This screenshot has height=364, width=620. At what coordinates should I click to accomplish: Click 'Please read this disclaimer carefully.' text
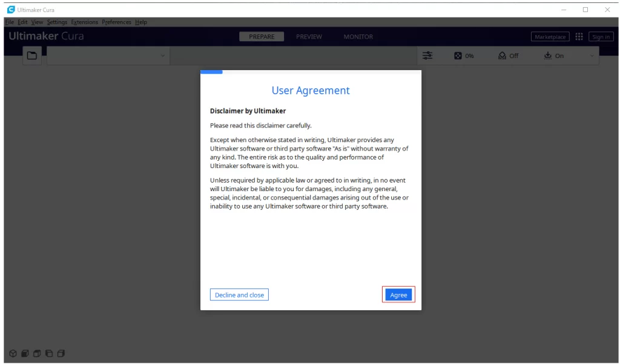[x=260, y=126]
